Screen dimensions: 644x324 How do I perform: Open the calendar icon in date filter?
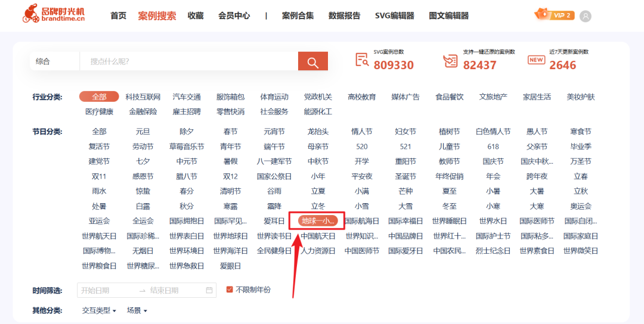(x=209, y=291)
